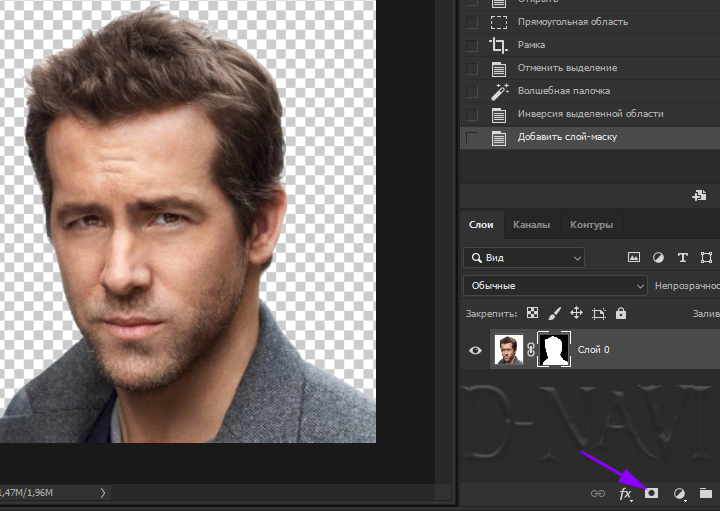Lock artboard nesting icon
The width and height of the screenshot is (720, 511).
599,314
